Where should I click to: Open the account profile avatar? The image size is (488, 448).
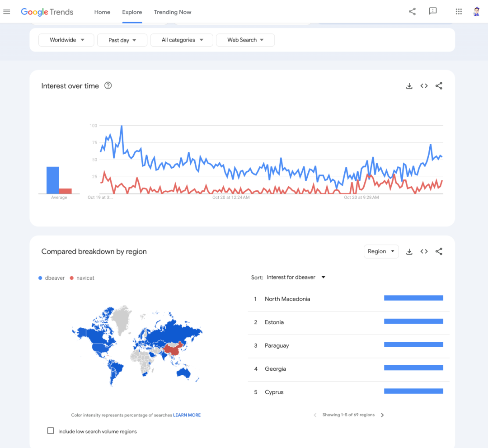(477, 12)
